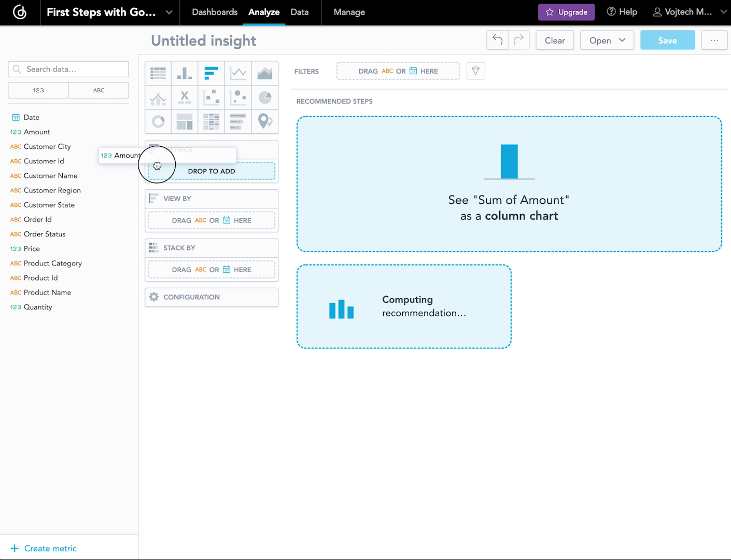Choose the Scatter plot visualization

click(x=212, y=97)
